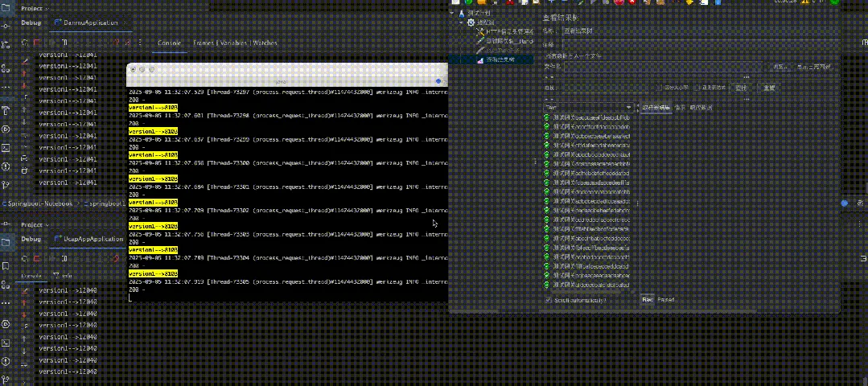Switch to the Console tab in DanmuApplication debug

170,43
